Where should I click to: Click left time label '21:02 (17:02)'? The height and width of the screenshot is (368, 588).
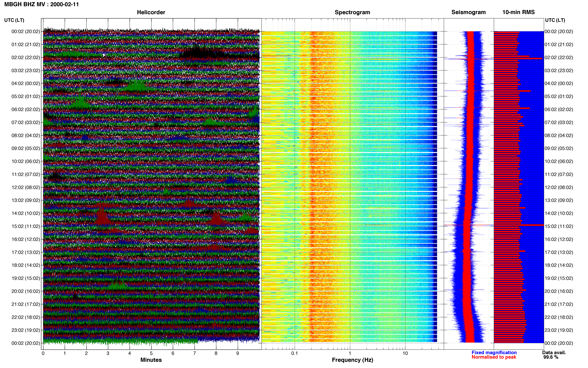(26, 304)
